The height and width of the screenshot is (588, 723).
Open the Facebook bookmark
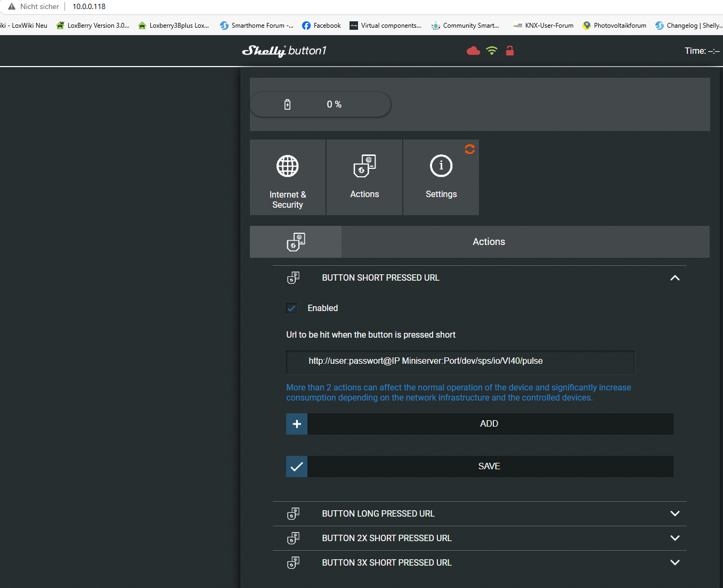321,26
